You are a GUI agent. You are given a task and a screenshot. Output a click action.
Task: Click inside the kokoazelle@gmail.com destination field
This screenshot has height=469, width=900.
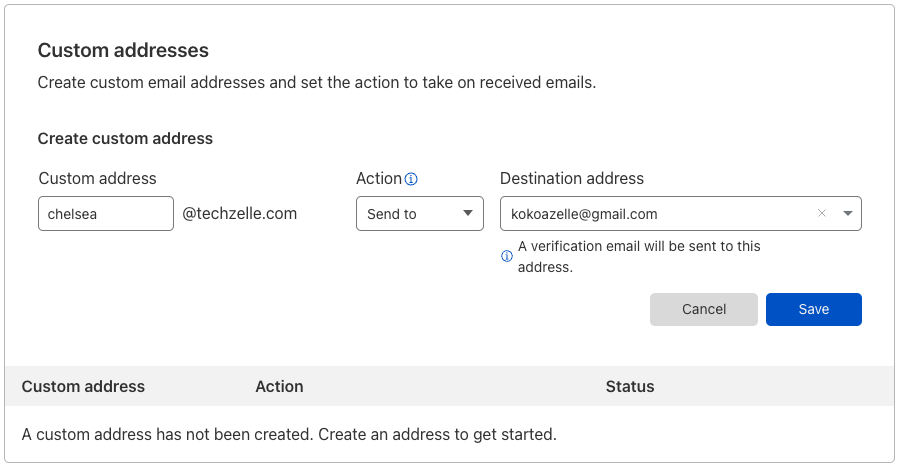pyautogui.click(x=654, y=214)
